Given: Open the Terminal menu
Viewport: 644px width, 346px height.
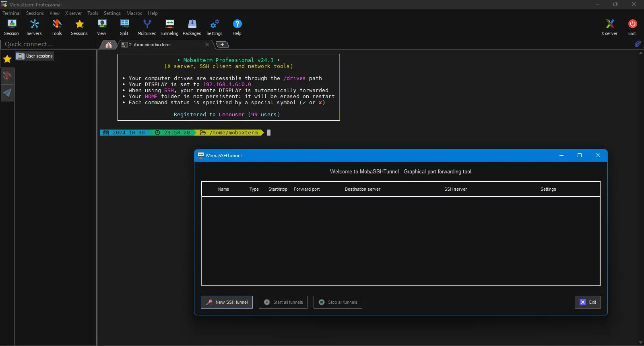Looking at the screenshot, I should point(11,13).
